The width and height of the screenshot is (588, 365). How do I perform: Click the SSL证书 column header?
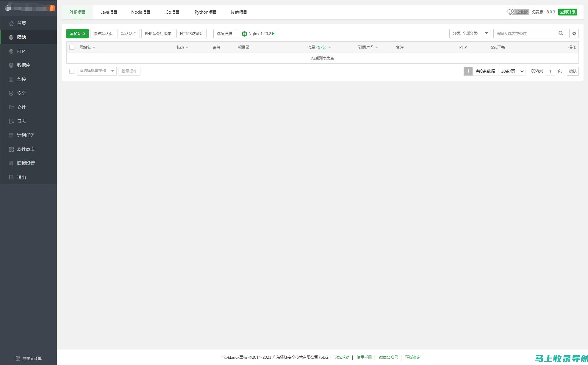point(498,47)
